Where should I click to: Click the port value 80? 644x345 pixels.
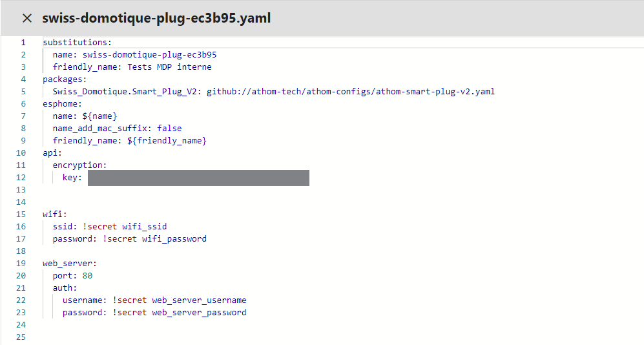click(87, 276)
